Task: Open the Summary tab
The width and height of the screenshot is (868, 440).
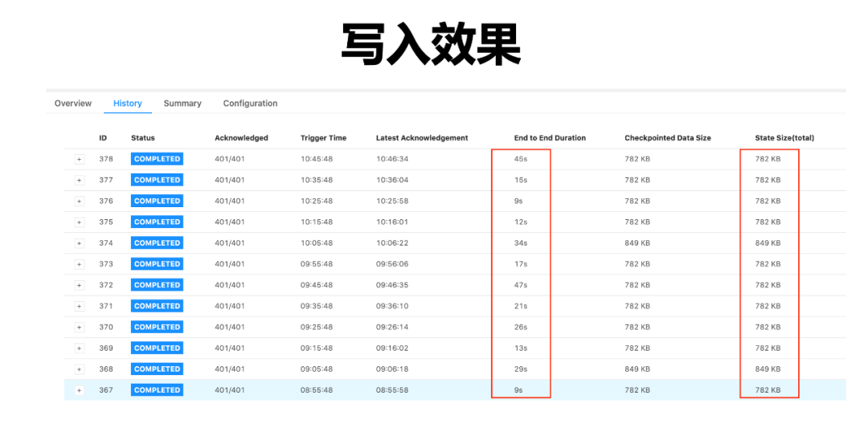Action: pyautogui.click(x=182, y=104)
